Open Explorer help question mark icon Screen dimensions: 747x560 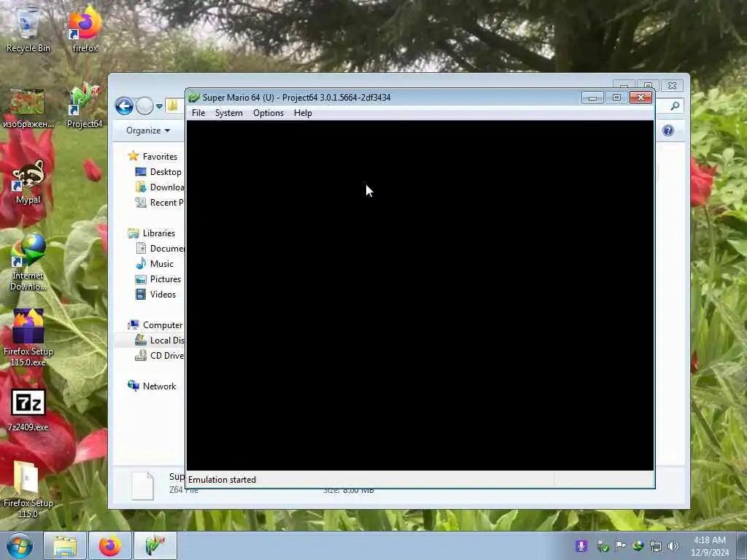coord(668,131)
